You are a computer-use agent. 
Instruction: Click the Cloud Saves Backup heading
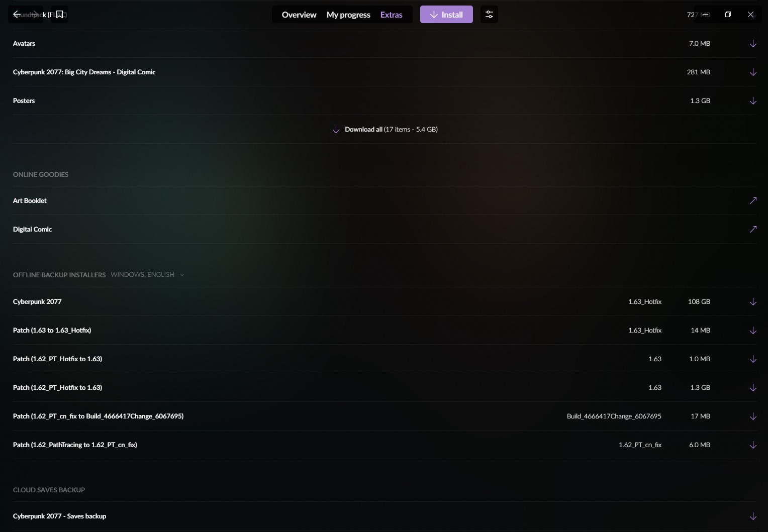tap(49, 490)
